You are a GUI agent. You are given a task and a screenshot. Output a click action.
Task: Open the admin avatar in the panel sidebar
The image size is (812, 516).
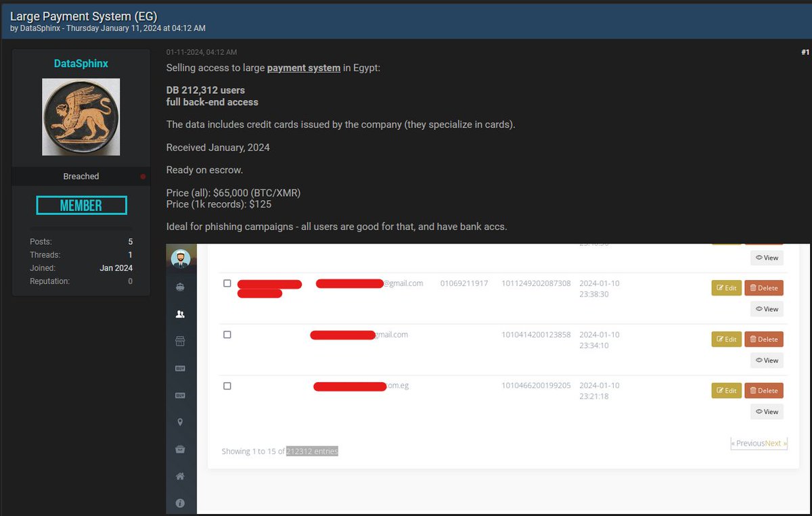tap(180, 259)
